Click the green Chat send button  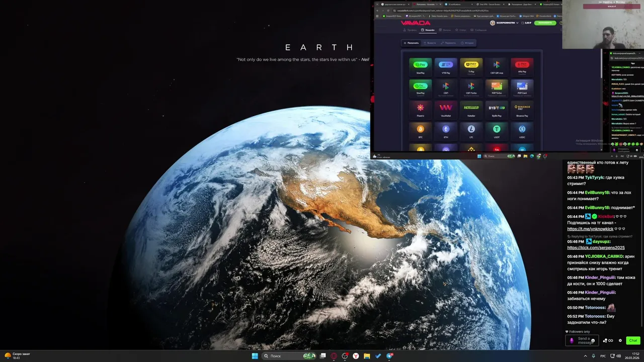point(633,340)
